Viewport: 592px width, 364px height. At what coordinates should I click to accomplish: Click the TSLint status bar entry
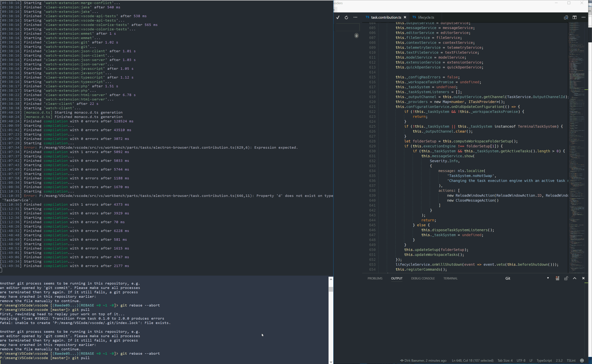(571, 360)
